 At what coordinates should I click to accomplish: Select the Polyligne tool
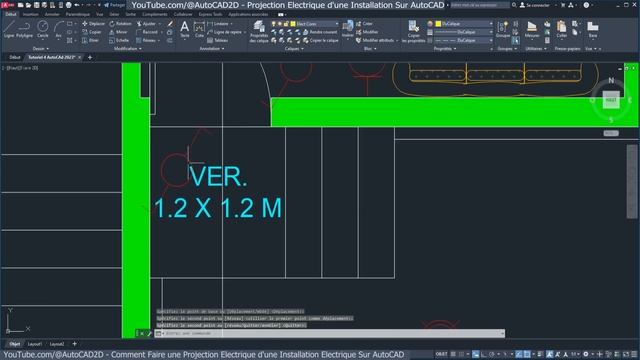pyautogui.click(x=24, y=29)
